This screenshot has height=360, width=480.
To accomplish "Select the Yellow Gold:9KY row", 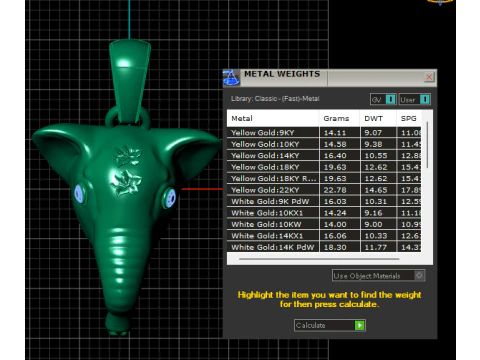I will [324, 133].
